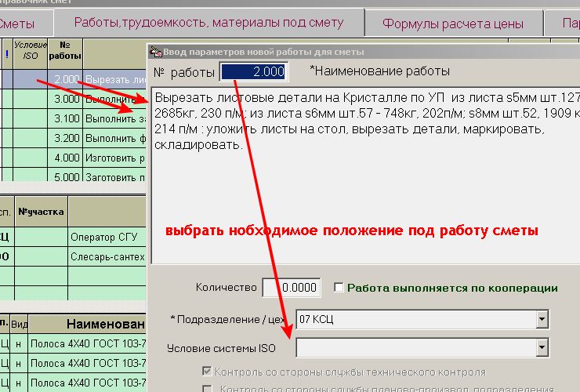Toggle Контроль со стороны службы технического контроля

coord(207,372)
